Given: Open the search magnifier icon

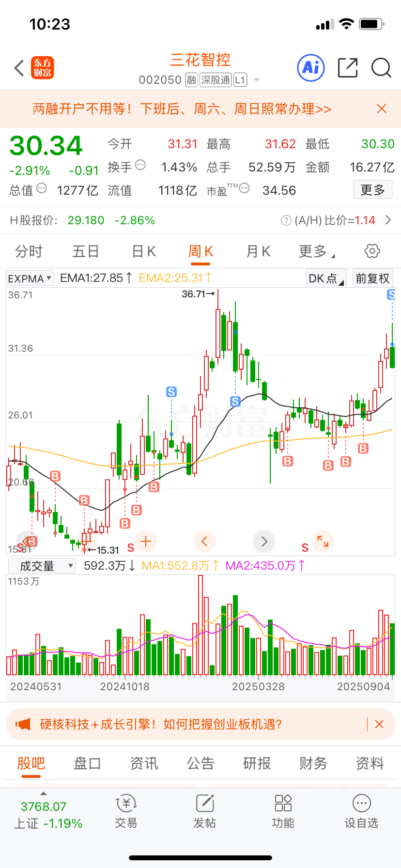Looking at the screenshot, I should pos(381,68).
